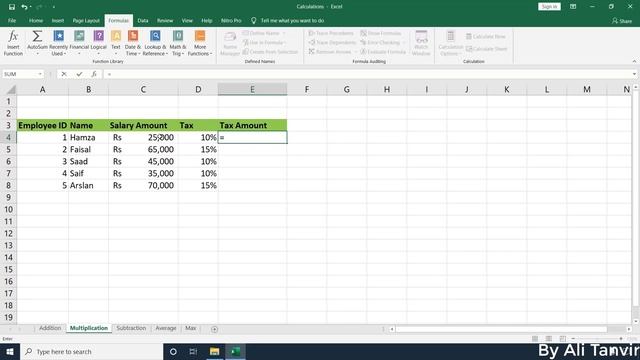Open Calculation Options
640x360 pixels.
coord(450,43)
